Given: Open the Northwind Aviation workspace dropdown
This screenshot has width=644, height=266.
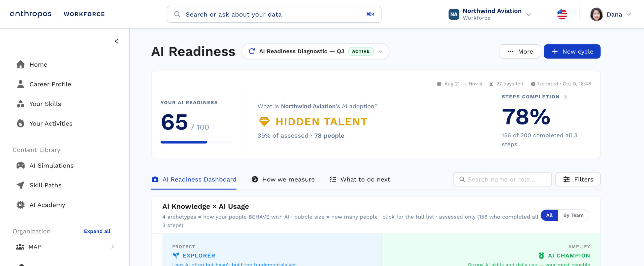Looking at the screenshot, I should (529, 15).
